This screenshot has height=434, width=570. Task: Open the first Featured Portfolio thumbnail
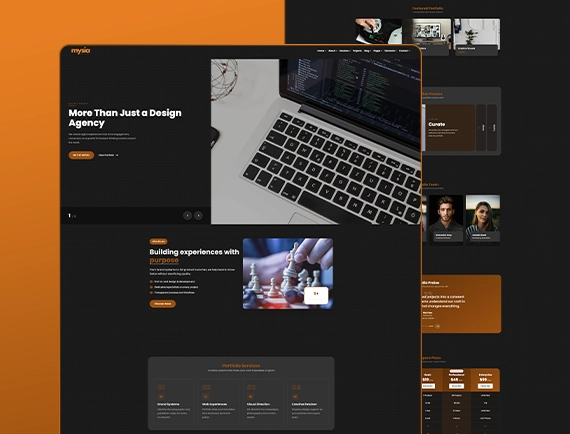(x=378, y=32)
